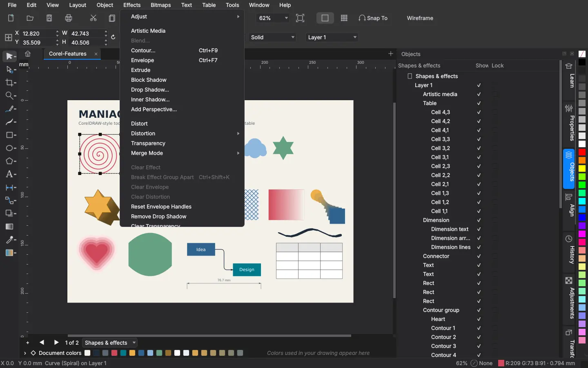The width and height of the screenshot is (588, 368).
Task: Activate the Eyedropper tool
Action: tap(10, 240)
